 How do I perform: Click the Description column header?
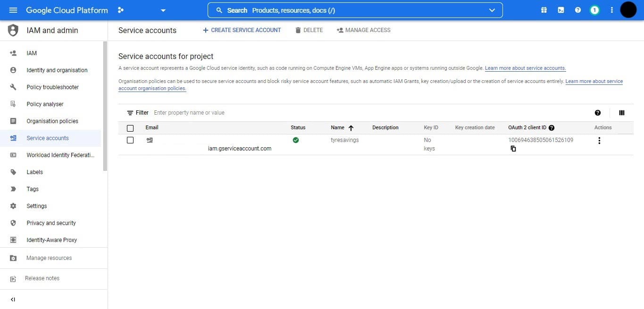pyautogui.click(x=385, y=127)
